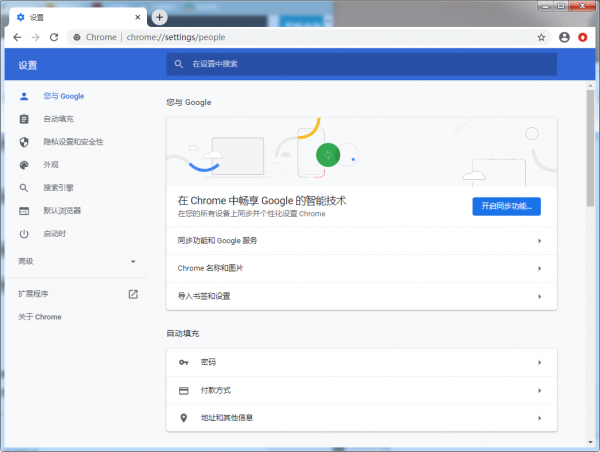Click the 您与 Google section heading
The width and height of the screenshot is (600, 452).
[189, 102]
